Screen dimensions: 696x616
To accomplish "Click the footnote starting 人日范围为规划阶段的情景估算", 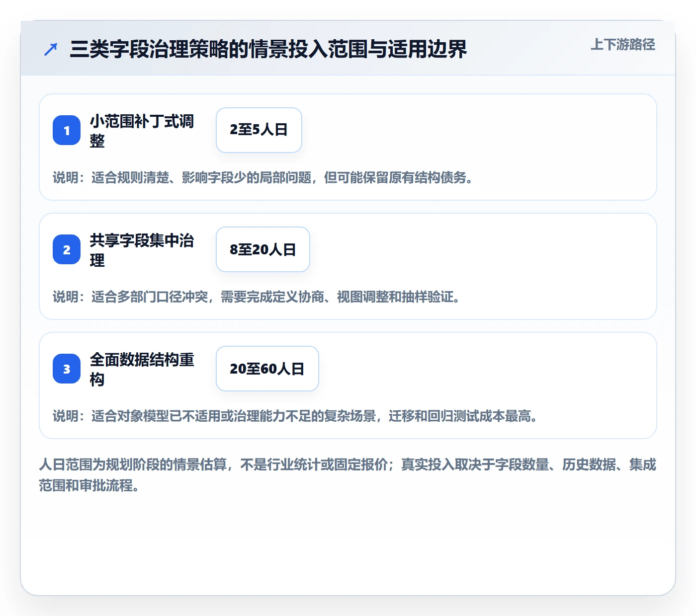I will (348, 475).
